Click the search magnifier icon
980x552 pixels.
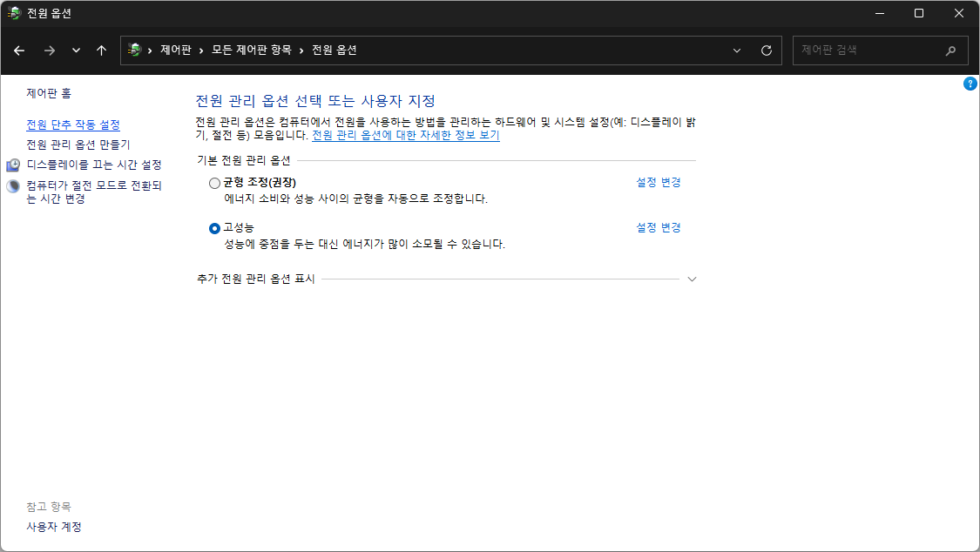tap(950, 50)
